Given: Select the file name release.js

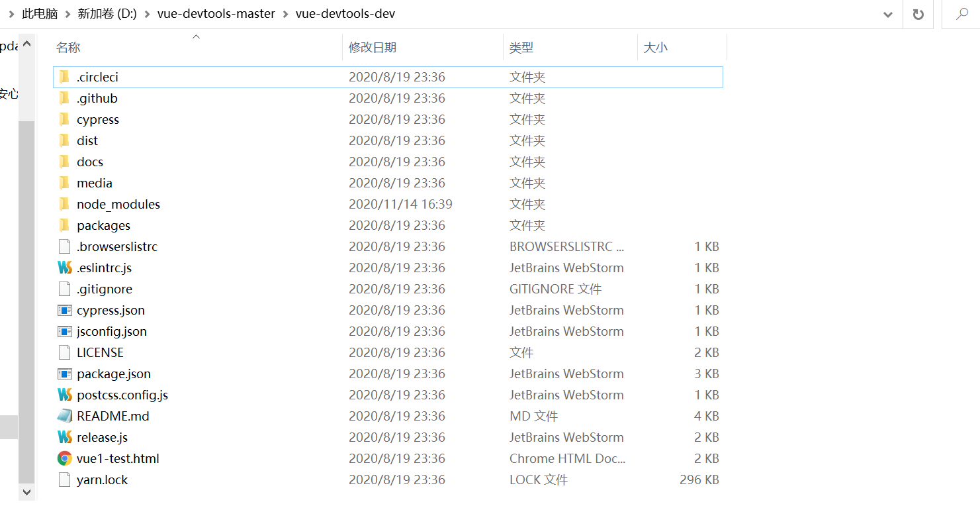Looking at the screenshot, I should (102, 437).
